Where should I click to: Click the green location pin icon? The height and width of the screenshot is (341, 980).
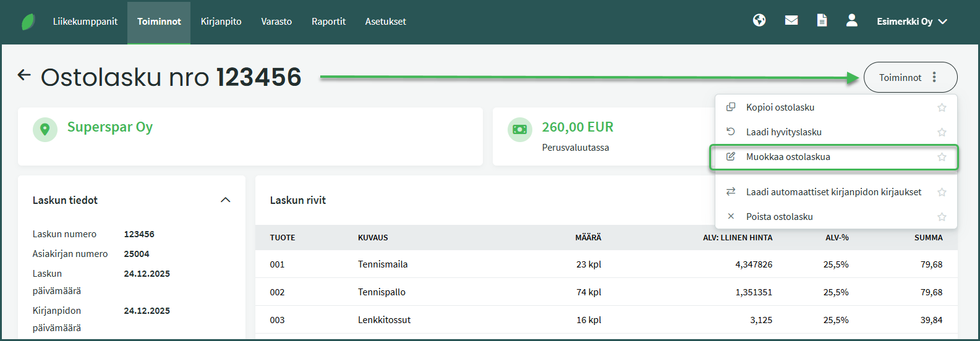(x=45, y=130)
